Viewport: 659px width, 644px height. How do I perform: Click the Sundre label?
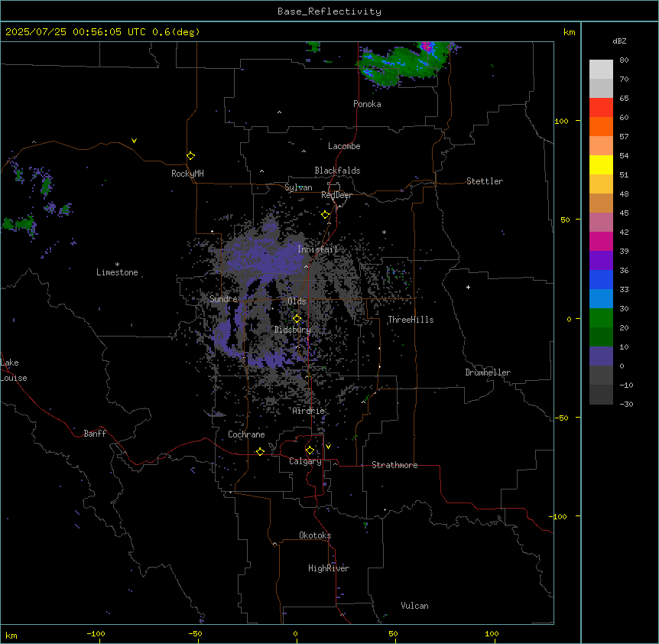pyautogui.click(x=223, y=299)
